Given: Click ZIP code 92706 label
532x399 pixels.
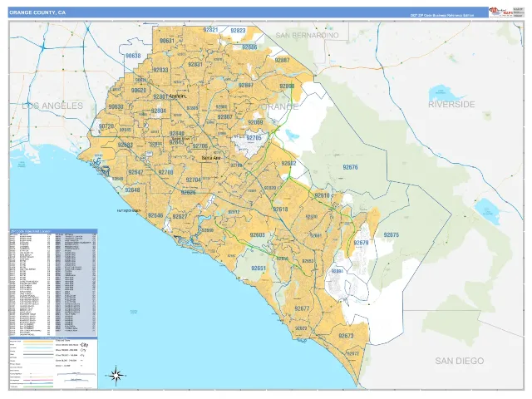Looking at the screenshot, I should pos(200,146).
